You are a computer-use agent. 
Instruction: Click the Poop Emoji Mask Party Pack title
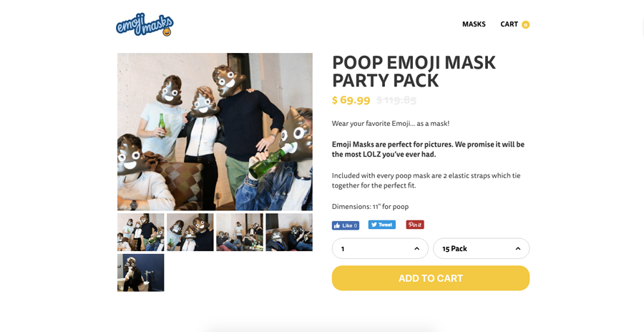tap(414, 72)
